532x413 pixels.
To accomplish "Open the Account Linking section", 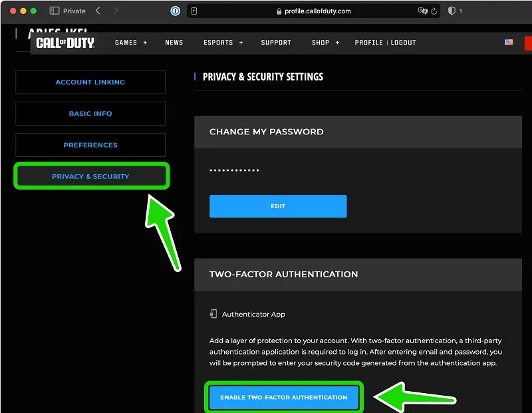I will (x=90, y=82).
